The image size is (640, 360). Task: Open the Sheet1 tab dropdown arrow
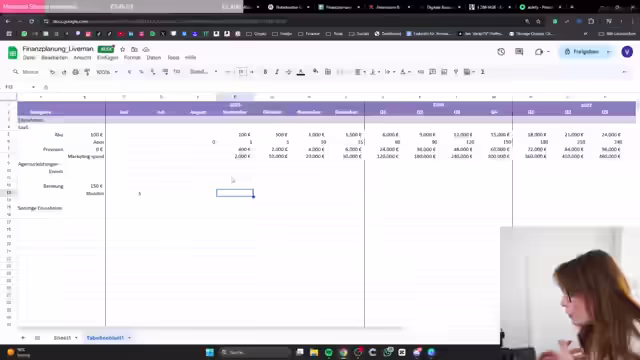pos(76,338)
